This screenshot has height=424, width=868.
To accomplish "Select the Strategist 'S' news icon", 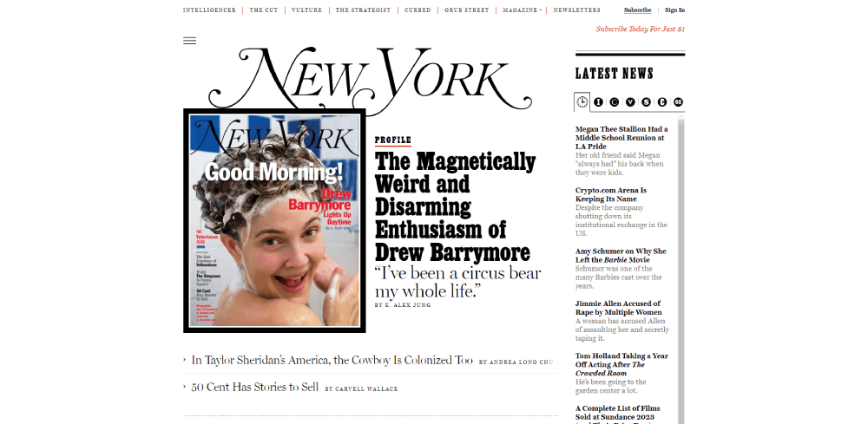I will [x=646, y=101].
